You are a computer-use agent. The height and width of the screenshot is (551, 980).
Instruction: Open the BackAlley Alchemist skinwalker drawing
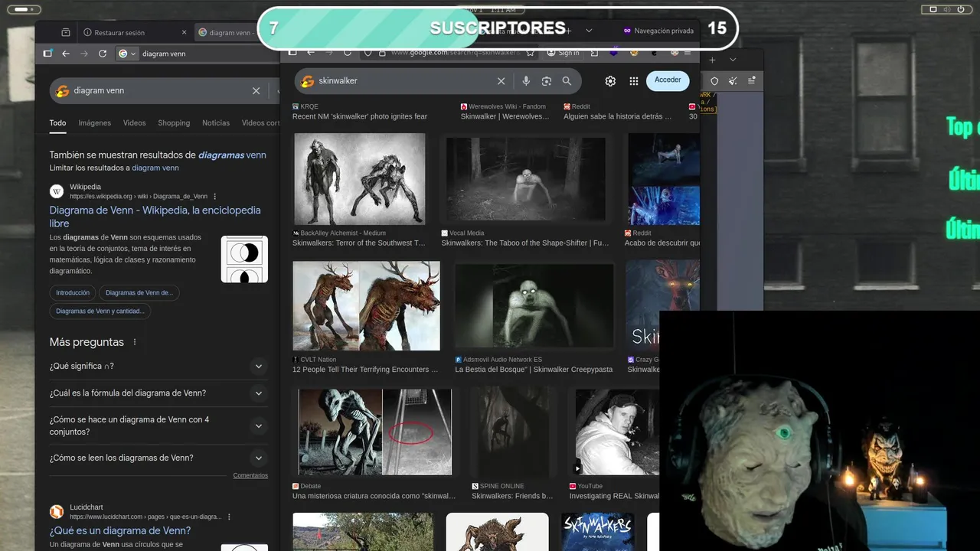(x=359, y=179)
